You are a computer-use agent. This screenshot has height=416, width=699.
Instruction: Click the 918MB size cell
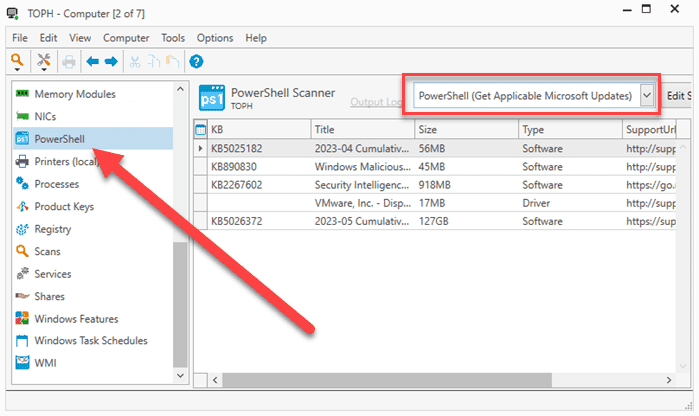[467, 185]
